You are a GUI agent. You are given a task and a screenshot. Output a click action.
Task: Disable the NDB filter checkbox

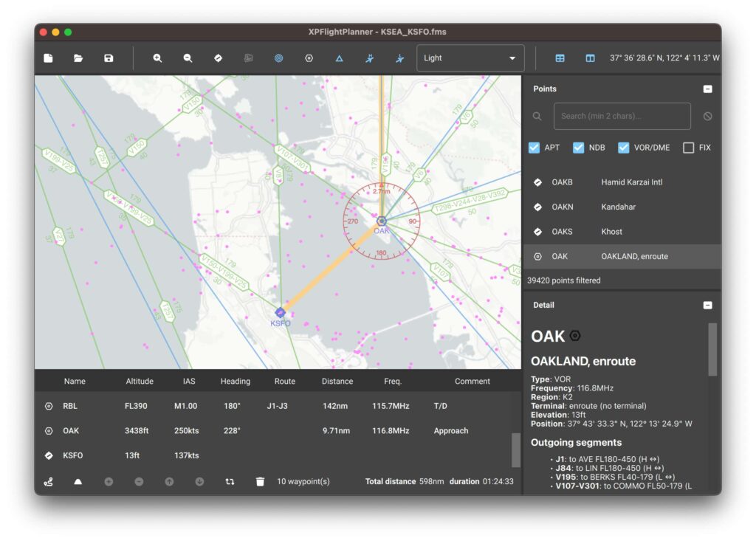578,148
